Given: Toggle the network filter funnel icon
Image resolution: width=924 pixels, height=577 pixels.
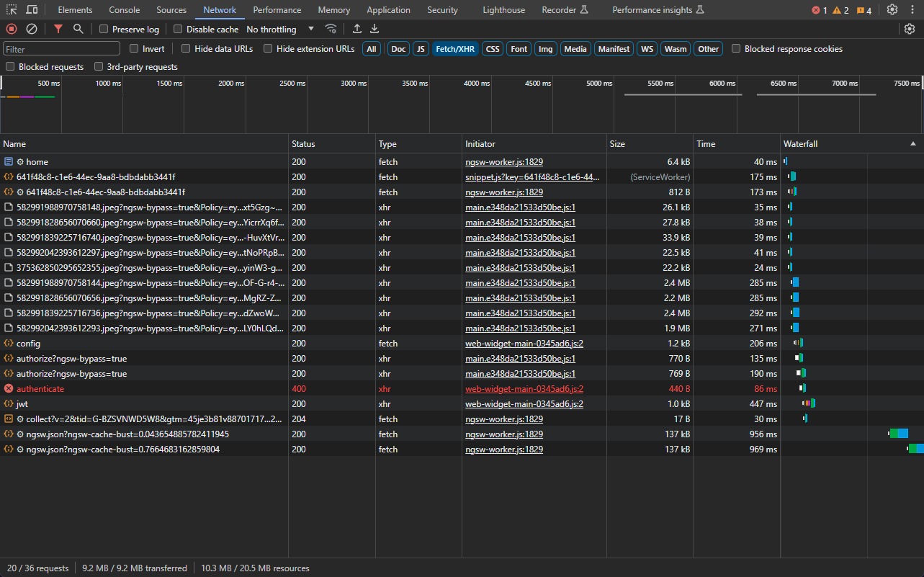Looking at the screenshot, I should (58, 29).
